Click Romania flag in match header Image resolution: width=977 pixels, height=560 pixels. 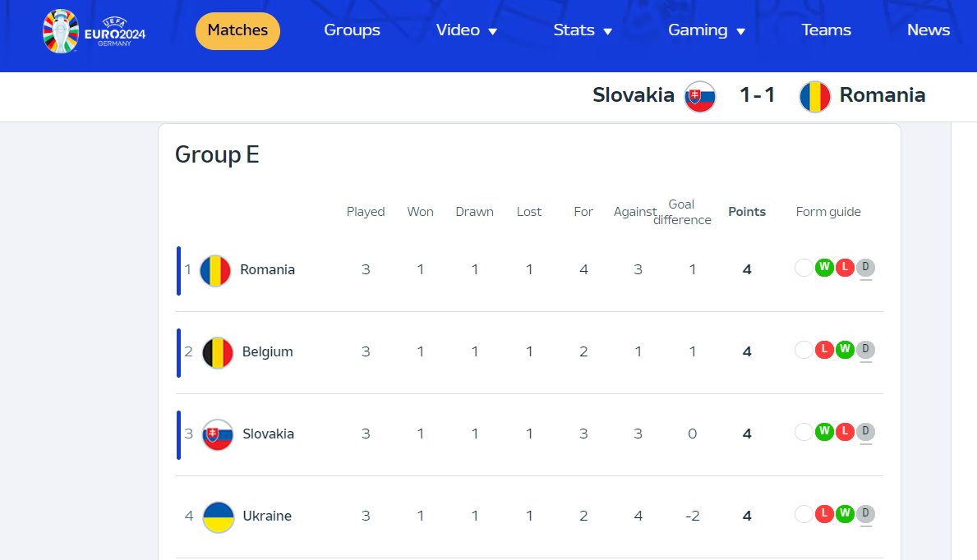tap(815, 97)
